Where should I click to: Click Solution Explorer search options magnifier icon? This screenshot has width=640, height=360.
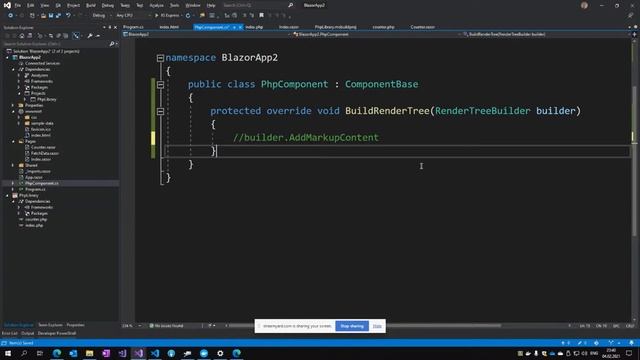[x=112, y=44]
